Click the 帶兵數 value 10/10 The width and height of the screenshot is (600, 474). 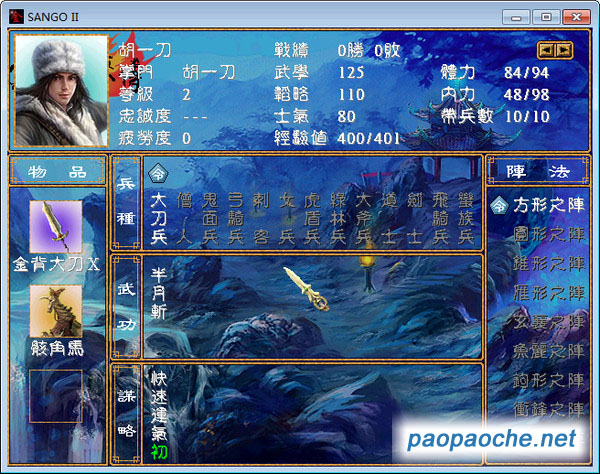click(527, 116)
